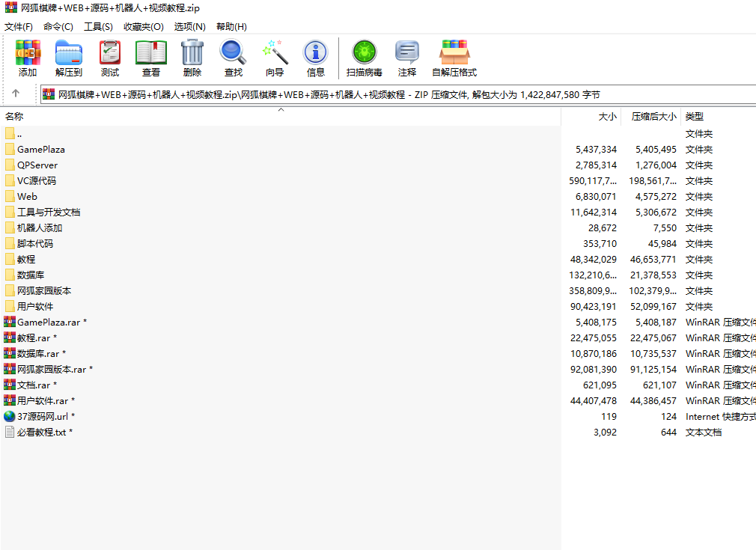Click the size value 6,830,071
Image resolution: width=756 pixels, height=550 pixels.
pyautogui.click(x=596, y=197)
